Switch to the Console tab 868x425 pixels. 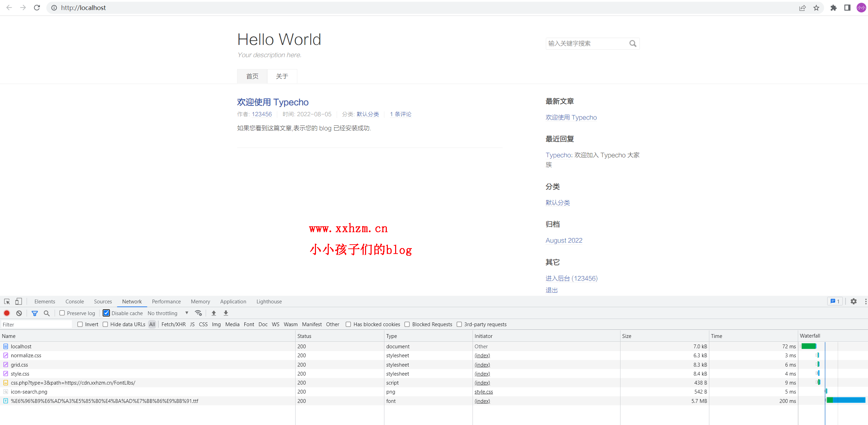[x=75, y=301]
